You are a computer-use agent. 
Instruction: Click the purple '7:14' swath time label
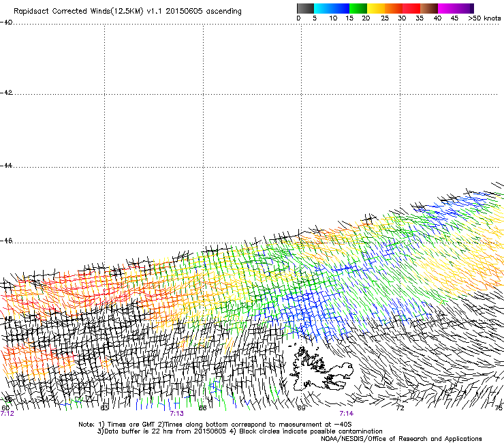347,414
